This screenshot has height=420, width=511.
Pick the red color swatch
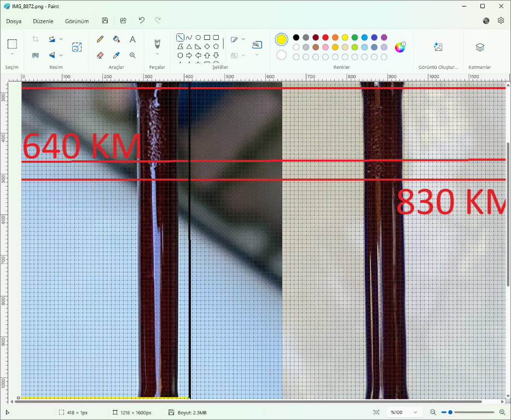tap(325, 38)
